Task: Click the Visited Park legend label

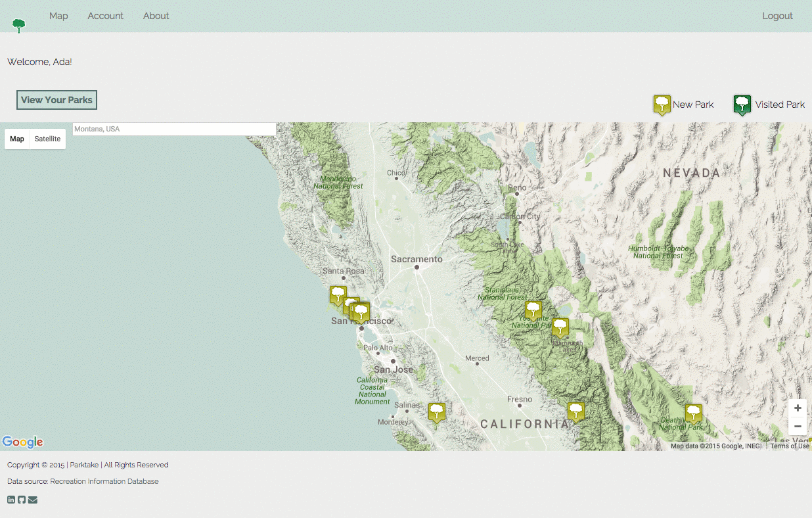Action: pyautogui.click(x=780, y=105)
